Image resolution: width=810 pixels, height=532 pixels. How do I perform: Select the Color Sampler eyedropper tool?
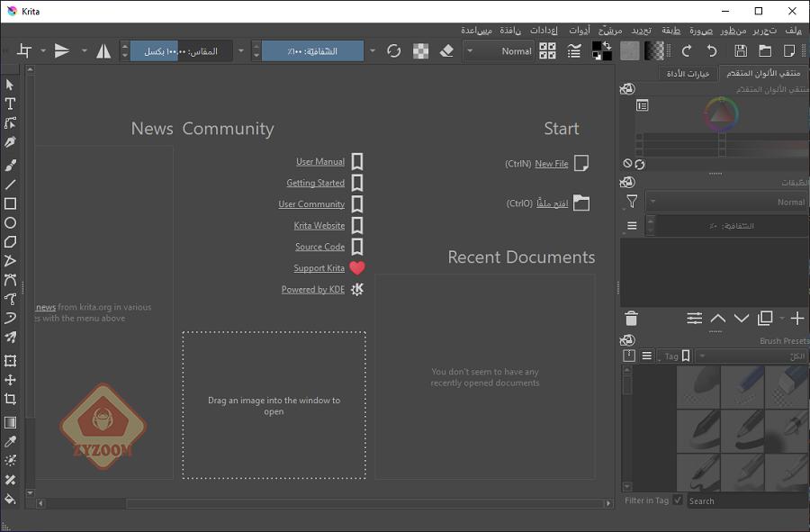pos(10,442)
